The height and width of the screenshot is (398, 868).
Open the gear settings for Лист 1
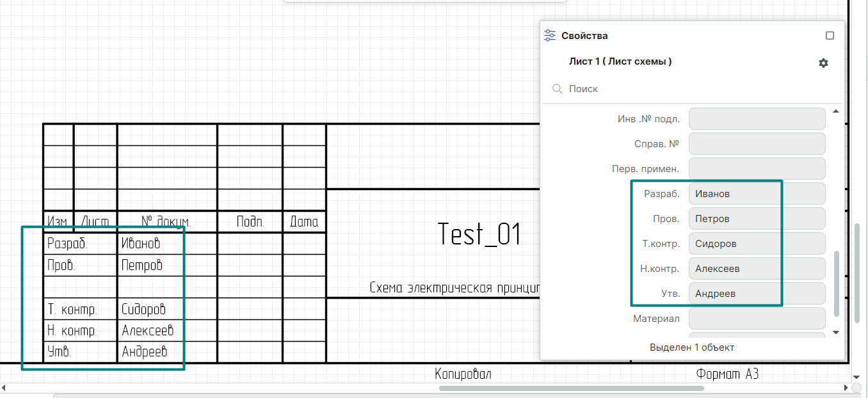click(x=823, y=63)
